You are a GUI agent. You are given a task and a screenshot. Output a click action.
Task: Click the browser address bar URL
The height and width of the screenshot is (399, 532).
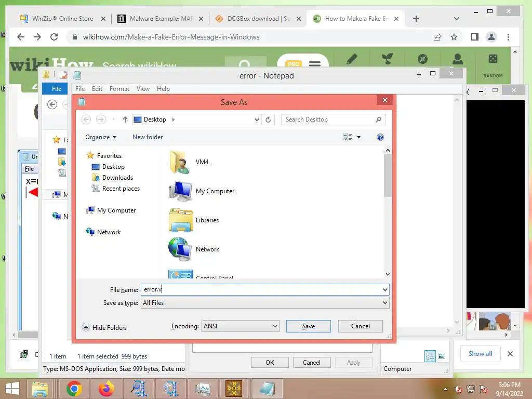(x=171, y=37)
